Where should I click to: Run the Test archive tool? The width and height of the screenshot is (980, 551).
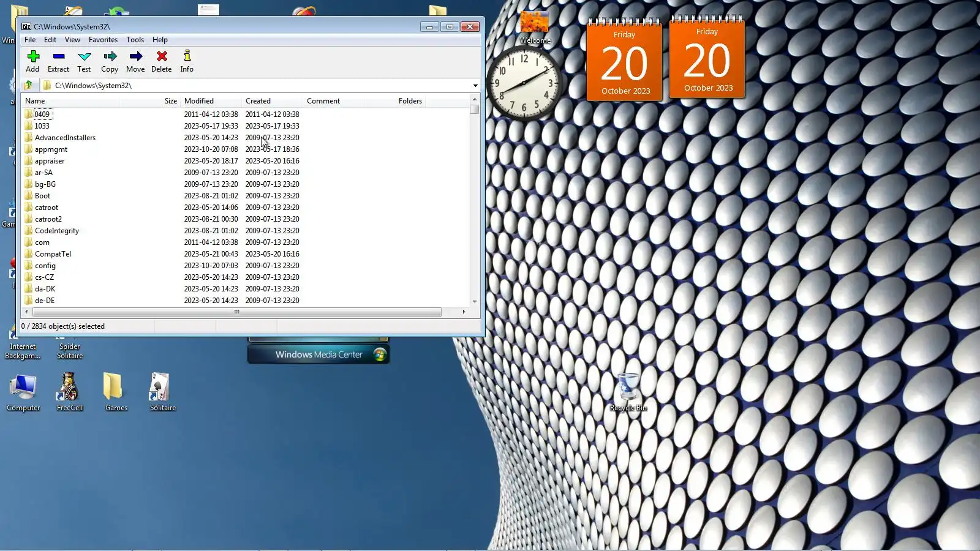pyautogui.click(x=85, y=61)
